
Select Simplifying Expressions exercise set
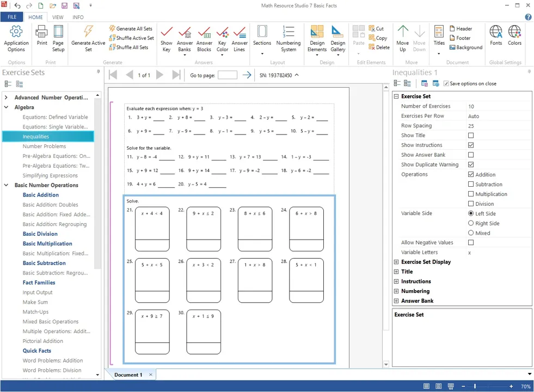click(50, 175)
